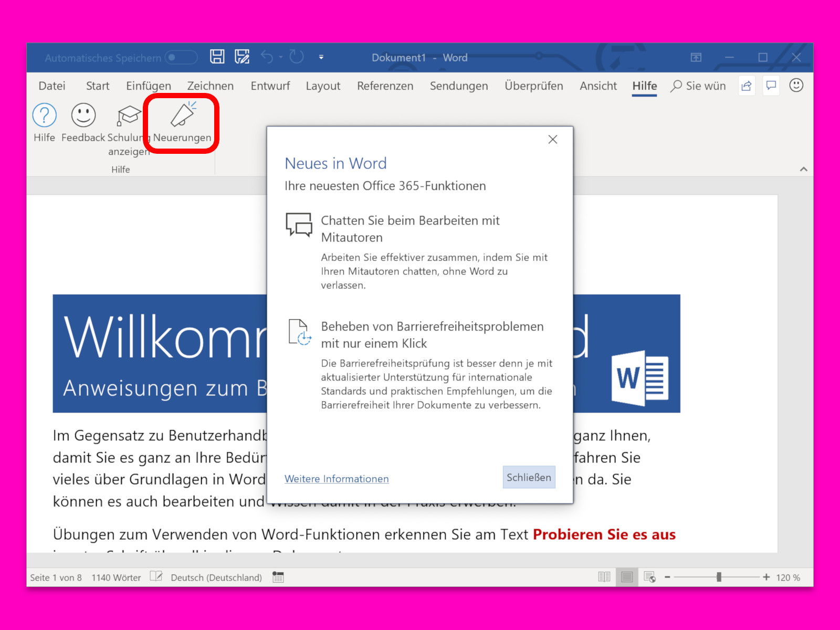Viewport: 840px width, 630px height.
Task: Click the Word logo in document banner
Action: point(640,378)
